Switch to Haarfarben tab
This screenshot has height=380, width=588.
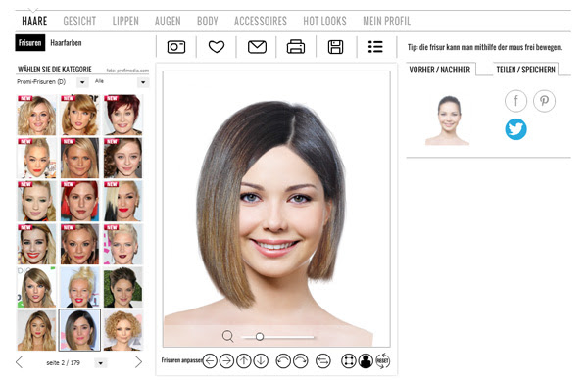(x=66, y=43)
